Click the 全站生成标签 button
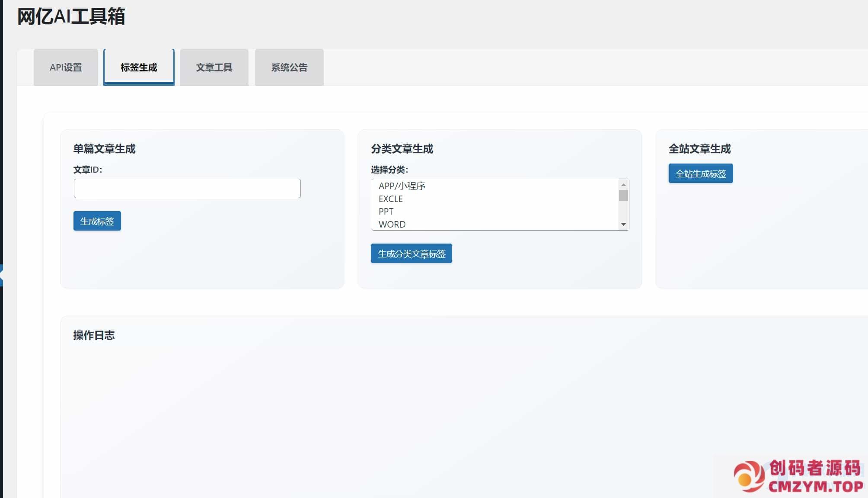This screenshot has width=868, height=498. pyautogui.click(x=700, y=173)
